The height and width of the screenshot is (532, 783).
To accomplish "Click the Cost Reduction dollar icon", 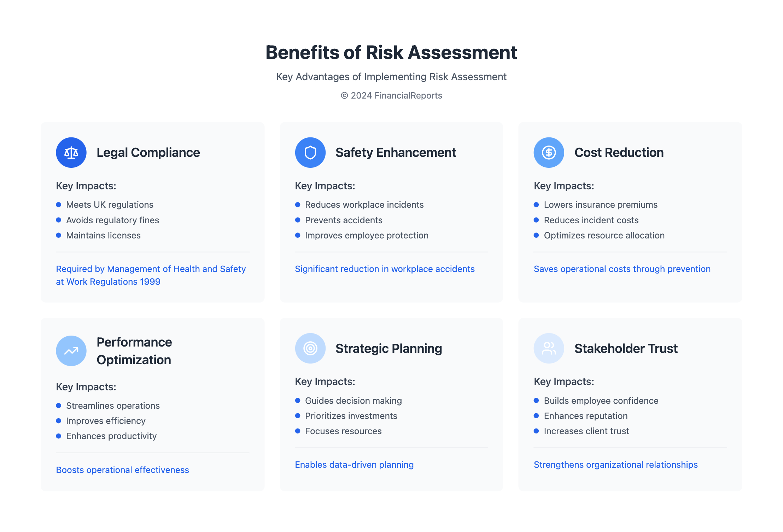I will (549, 153).
